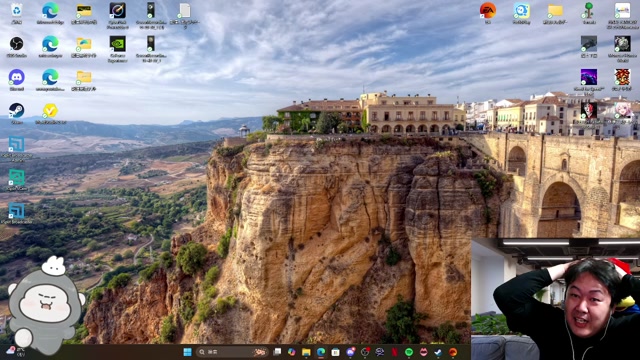Image resolution: width=640 pixels, height=360 pixels.
Task: Select the yellow folder icon at top right
Action: [555, 13]
